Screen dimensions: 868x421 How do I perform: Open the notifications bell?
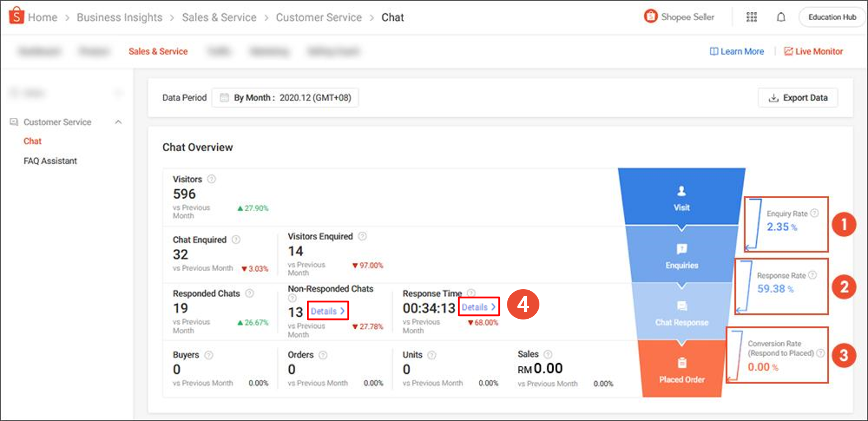coord(781,17)
